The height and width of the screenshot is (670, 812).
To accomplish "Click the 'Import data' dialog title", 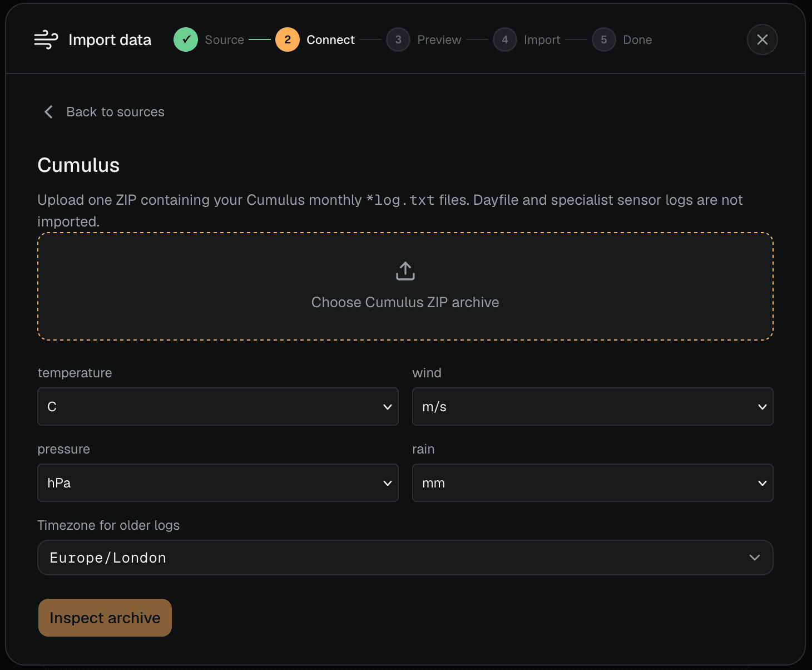I will click(x=110, y=40).
